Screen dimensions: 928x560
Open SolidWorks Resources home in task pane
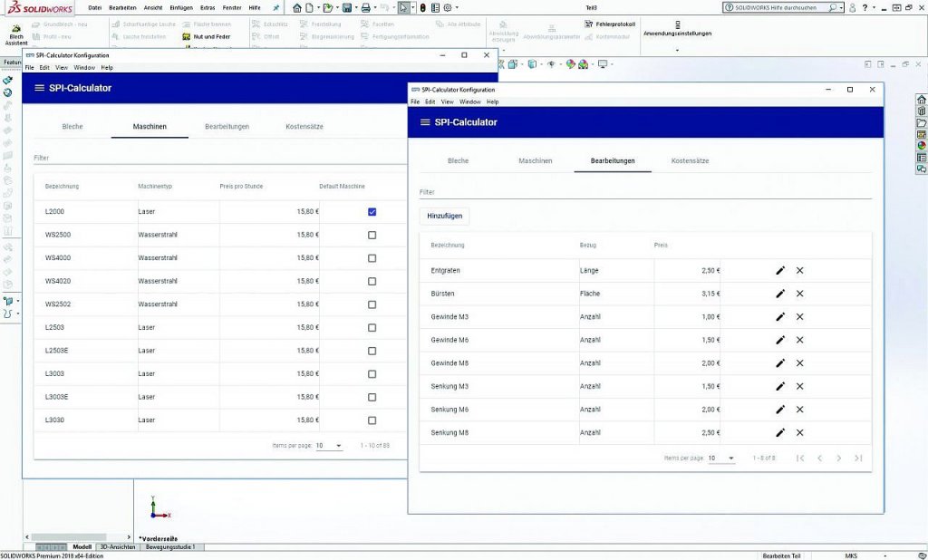tap(921, 100)
